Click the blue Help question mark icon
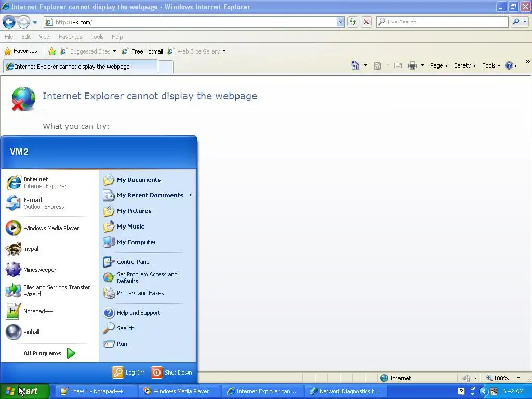532x399 pixels. coord(509,65)
